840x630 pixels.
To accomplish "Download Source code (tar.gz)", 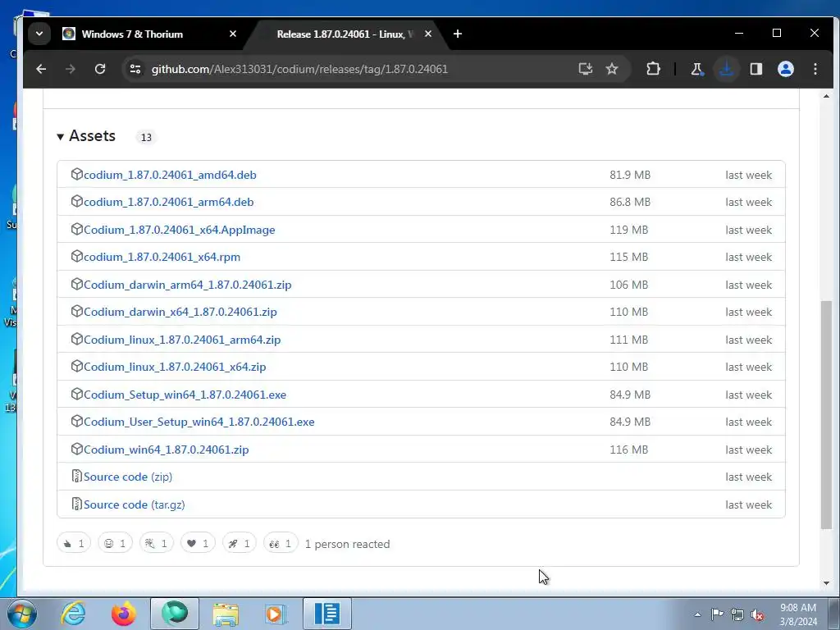I will pos(134,504).
